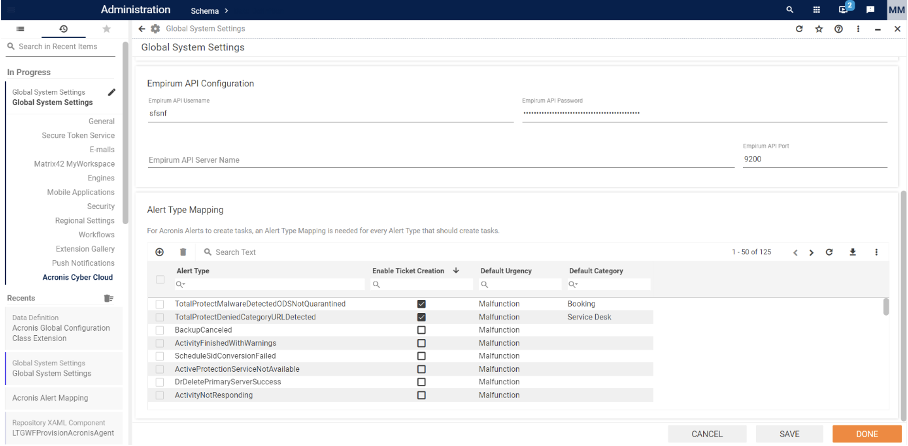Open alert grid options menu
This screenshot has height=446, width=908.
click(876, 252)
